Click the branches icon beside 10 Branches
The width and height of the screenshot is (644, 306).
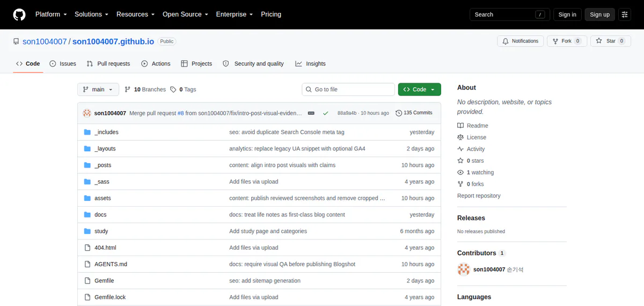[128, 90]
